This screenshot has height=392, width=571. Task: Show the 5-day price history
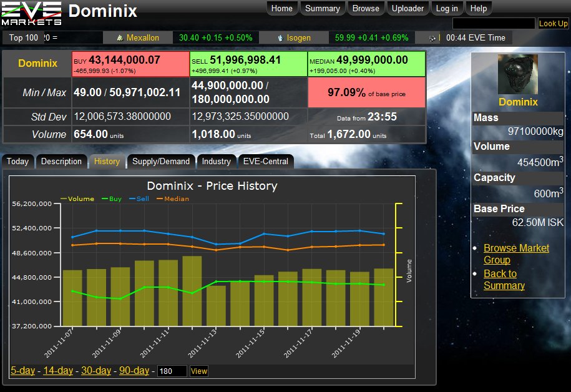(x=23, y=371)
